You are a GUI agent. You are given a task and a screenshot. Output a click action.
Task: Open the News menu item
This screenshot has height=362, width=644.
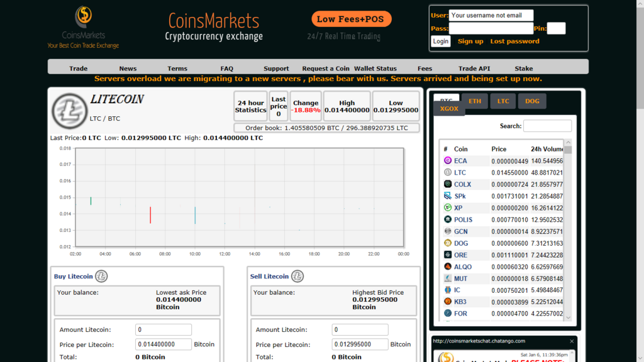tap(128, 69)
